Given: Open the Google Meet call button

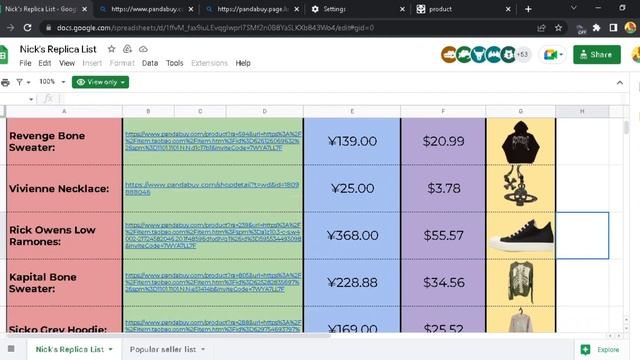Looking at the screenshot, I should (x=553, y=54).
